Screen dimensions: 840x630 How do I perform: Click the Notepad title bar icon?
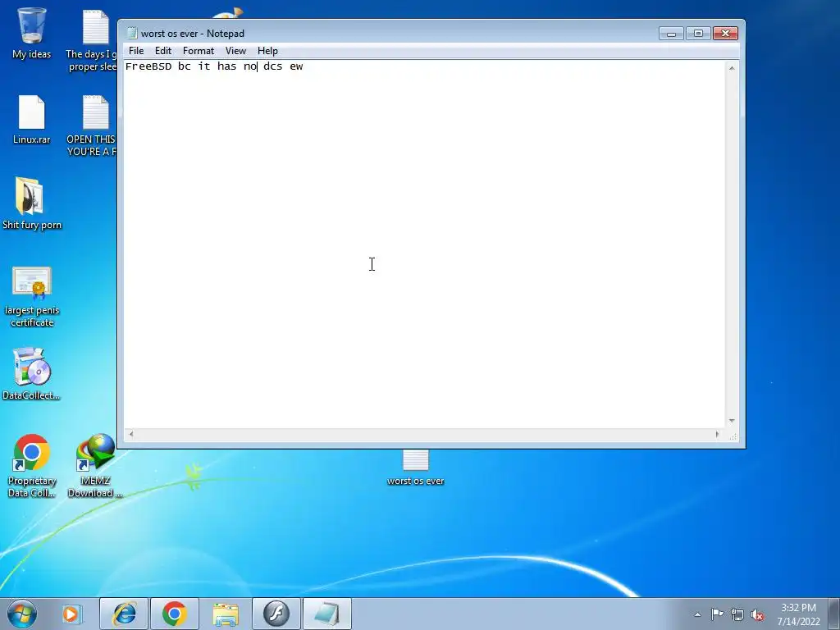point(132,33)
